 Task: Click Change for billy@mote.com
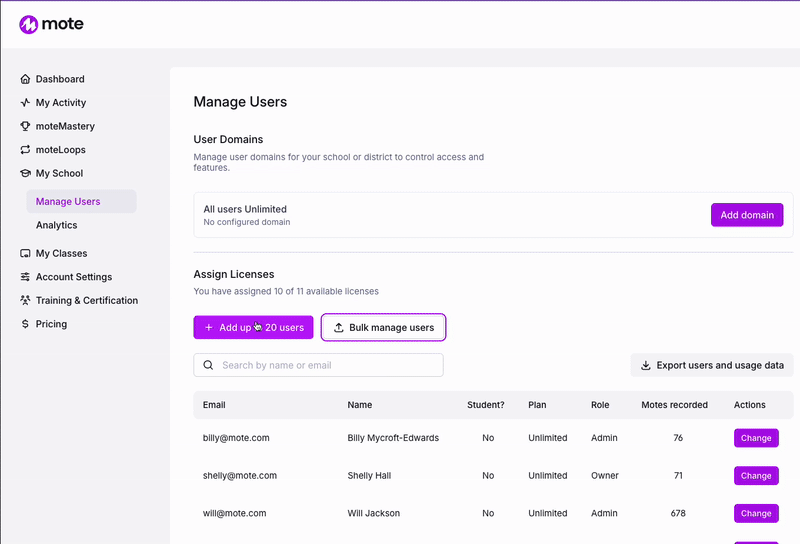click(x=756, y=438)
